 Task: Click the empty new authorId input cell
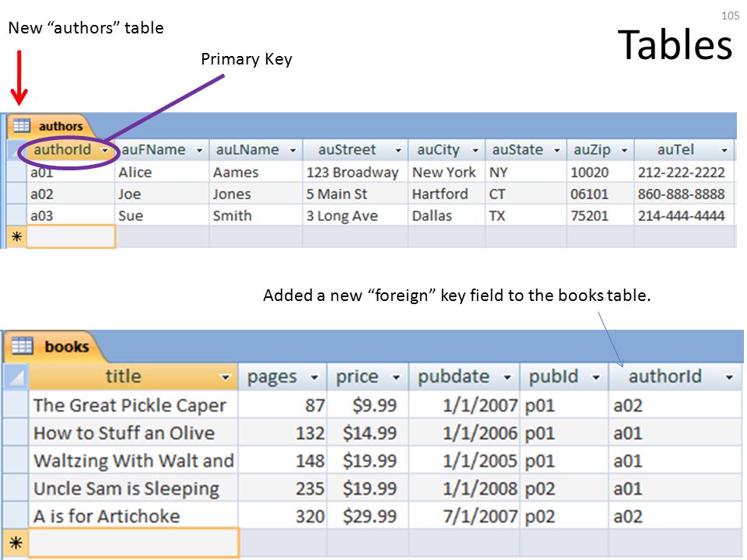coord(71,236)
